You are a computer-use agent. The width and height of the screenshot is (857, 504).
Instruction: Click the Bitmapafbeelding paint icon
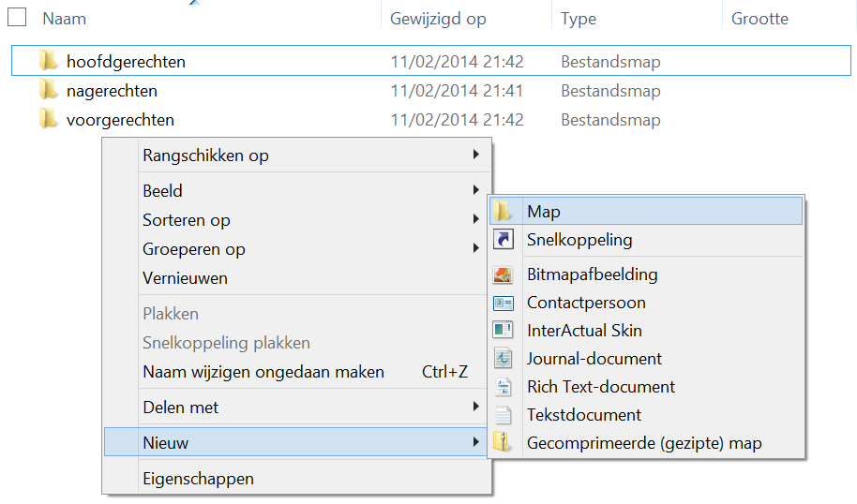[503, 274]
